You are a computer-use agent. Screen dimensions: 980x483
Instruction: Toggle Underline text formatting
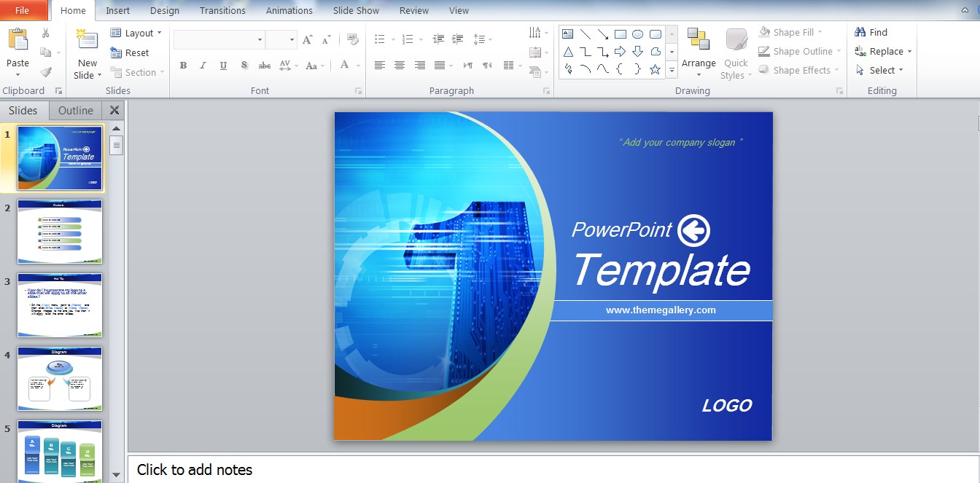223,66
